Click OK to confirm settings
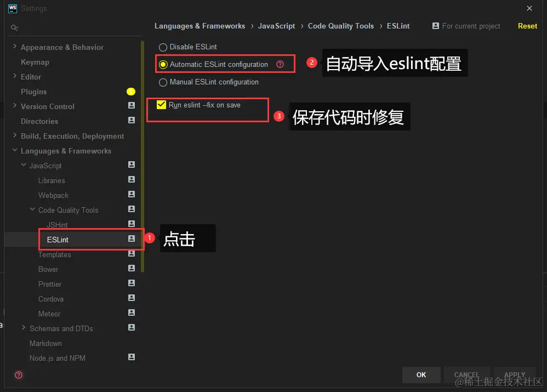 click(x=421, y=375)
